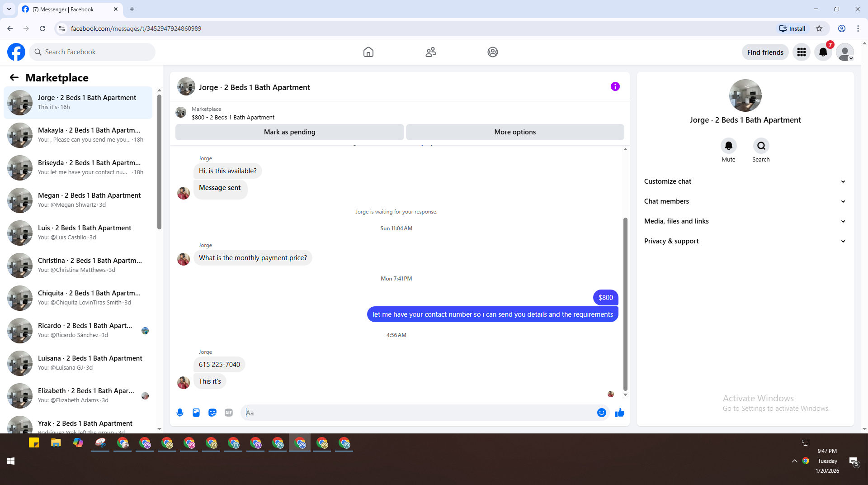Open the tab search dropdown arrow
Image resolution: width=868 pixels, height=485 pixels.
pyautogui.click(x=9, y=9)
